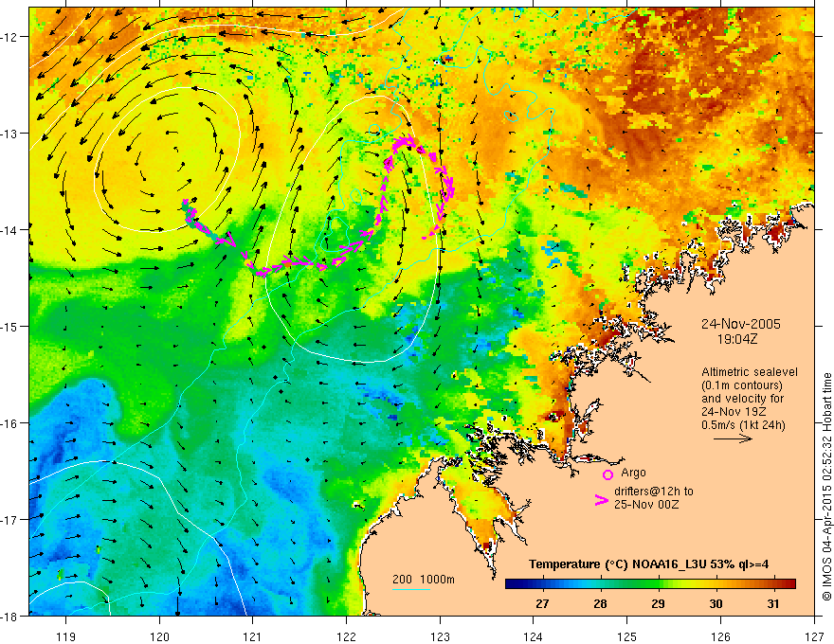
Task: Click the temperature color bar near 29
Action: pyautogui.click(x=659, y=584)
